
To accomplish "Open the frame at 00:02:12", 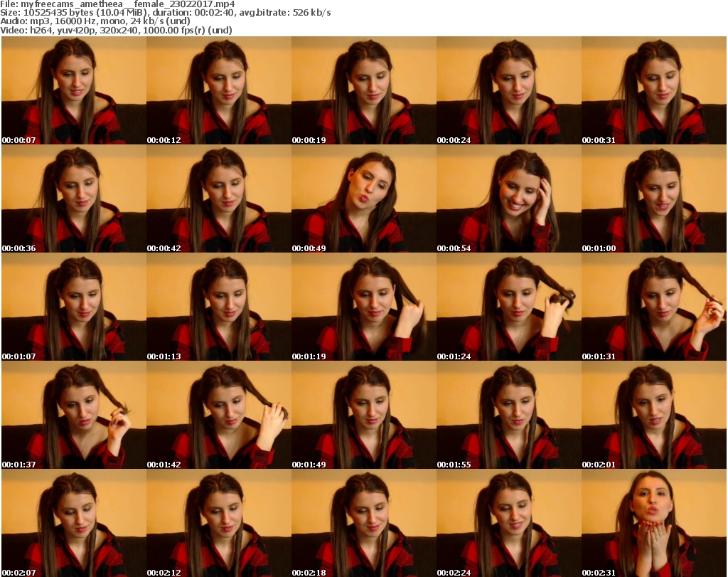I will (219, 523).
